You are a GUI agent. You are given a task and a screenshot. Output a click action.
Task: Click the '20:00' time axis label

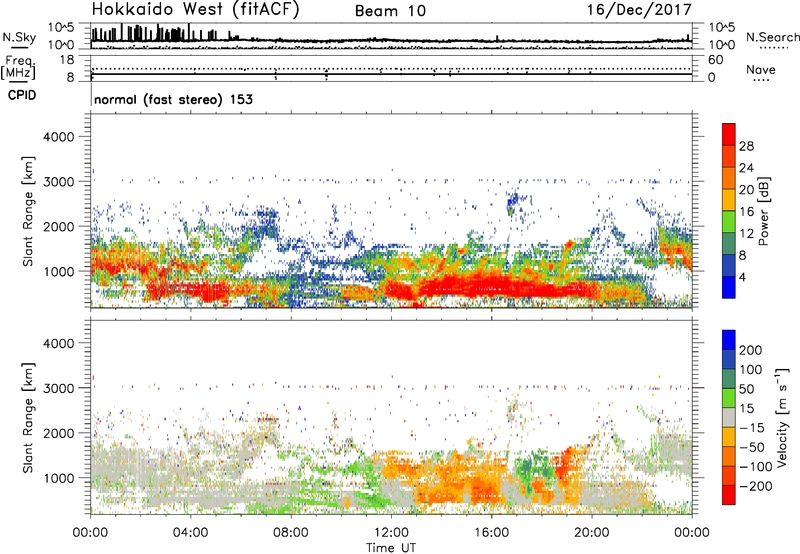[591, 533]
